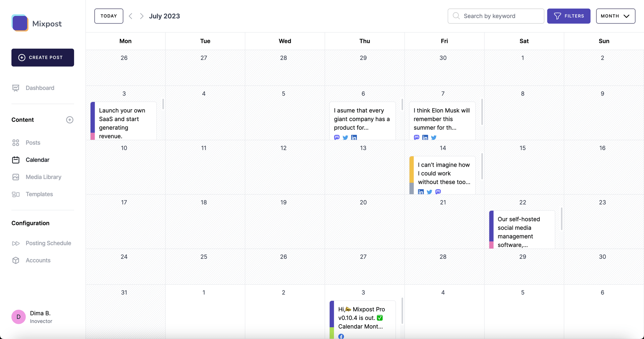
Task: Click the scrollbar in the July 6 cell
Action: click(x=402, y=104)
